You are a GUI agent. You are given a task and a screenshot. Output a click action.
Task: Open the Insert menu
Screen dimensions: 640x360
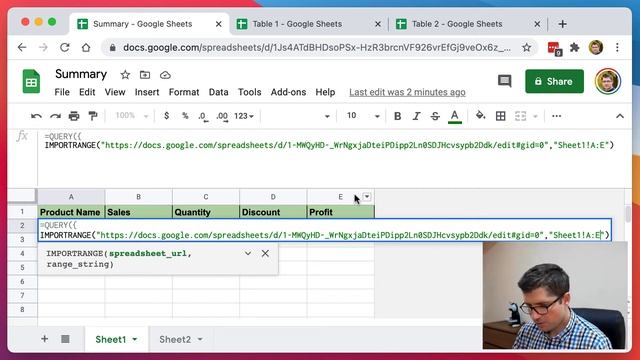pyautogui.click(x=147, y=92)
